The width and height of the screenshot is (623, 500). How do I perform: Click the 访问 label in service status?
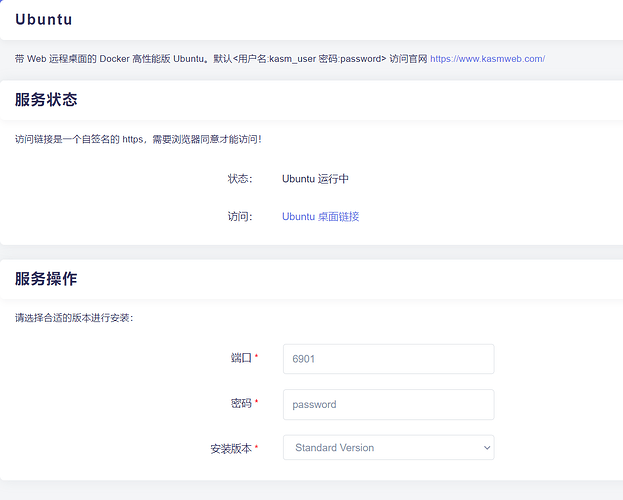[x=239, y=216]
